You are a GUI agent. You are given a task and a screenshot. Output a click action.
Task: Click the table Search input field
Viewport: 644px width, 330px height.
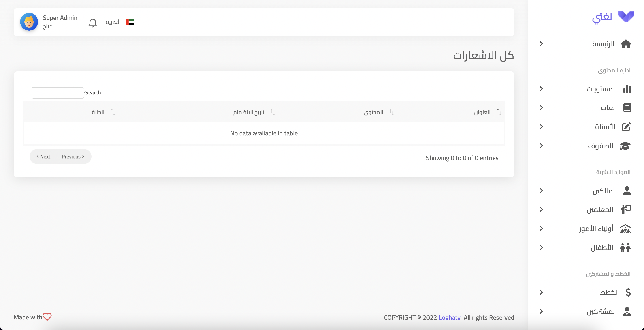[58, 93]
